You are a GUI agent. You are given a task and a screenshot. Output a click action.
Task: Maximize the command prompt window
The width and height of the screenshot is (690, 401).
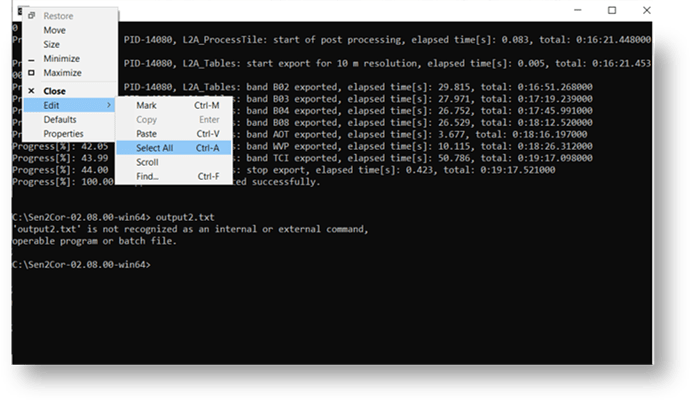(612, 10)
